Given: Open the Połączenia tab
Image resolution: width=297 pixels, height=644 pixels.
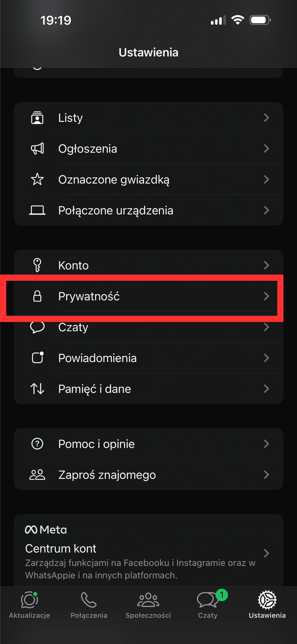Looking at the screenshot, I should 89,605.
